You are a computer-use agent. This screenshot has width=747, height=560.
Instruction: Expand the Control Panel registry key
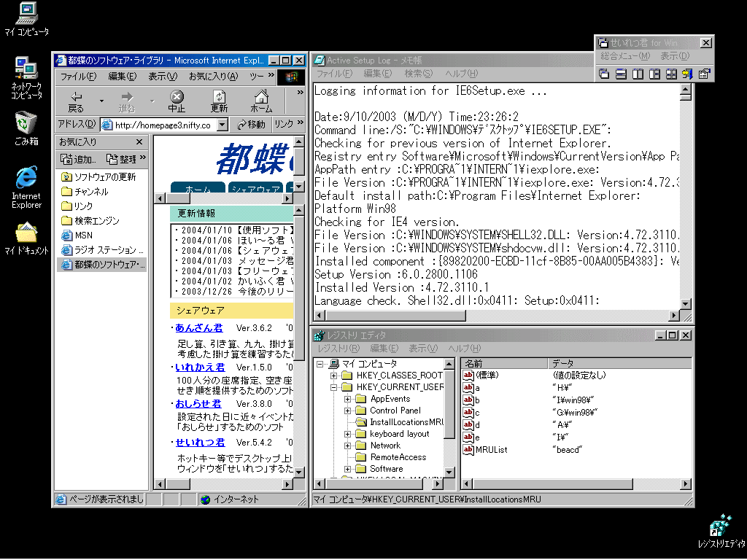pyautogui.click(x=348, y=411)
